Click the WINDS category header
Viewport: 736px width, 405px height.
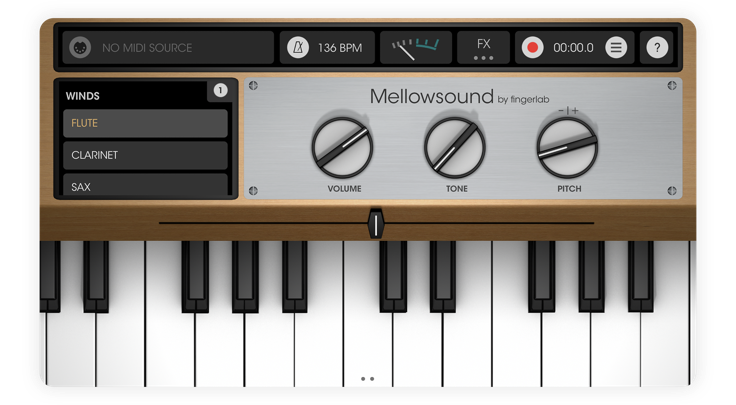click(83, 96)
